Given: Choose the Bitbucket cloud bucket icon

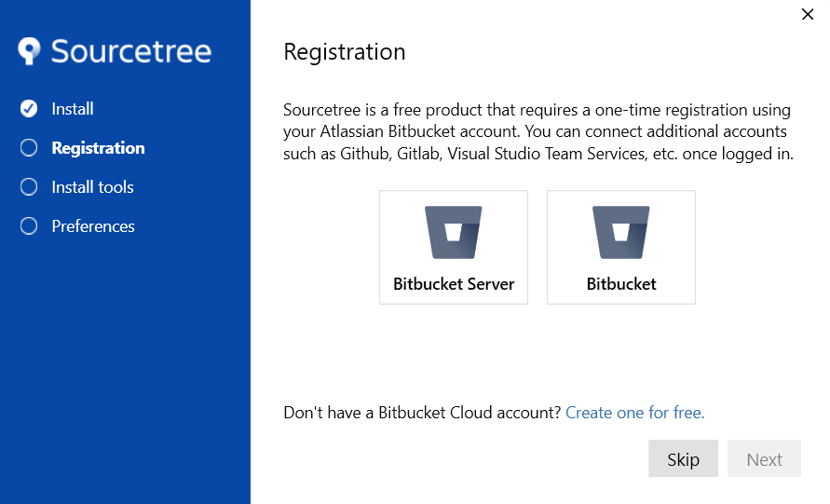Looking at the screenshot, I should click(621, 232).
